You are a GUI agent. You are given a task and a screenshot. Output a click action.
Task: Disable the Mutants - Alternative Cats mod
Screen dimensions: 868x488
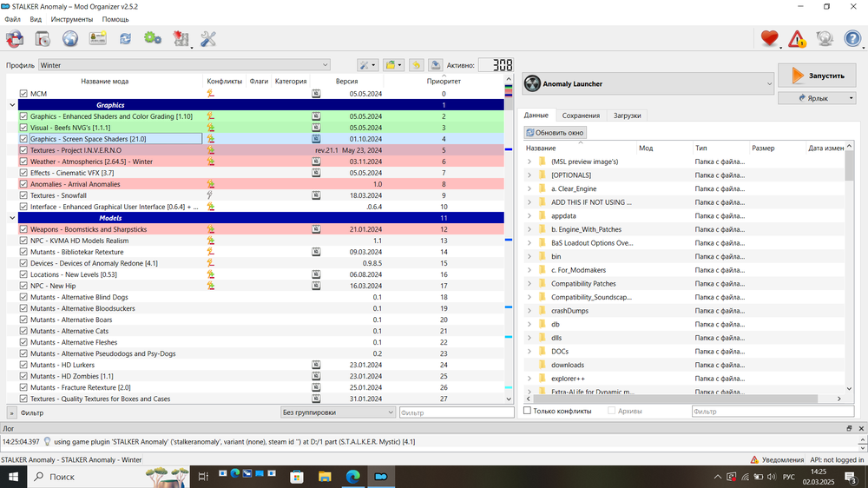point(24,331)
